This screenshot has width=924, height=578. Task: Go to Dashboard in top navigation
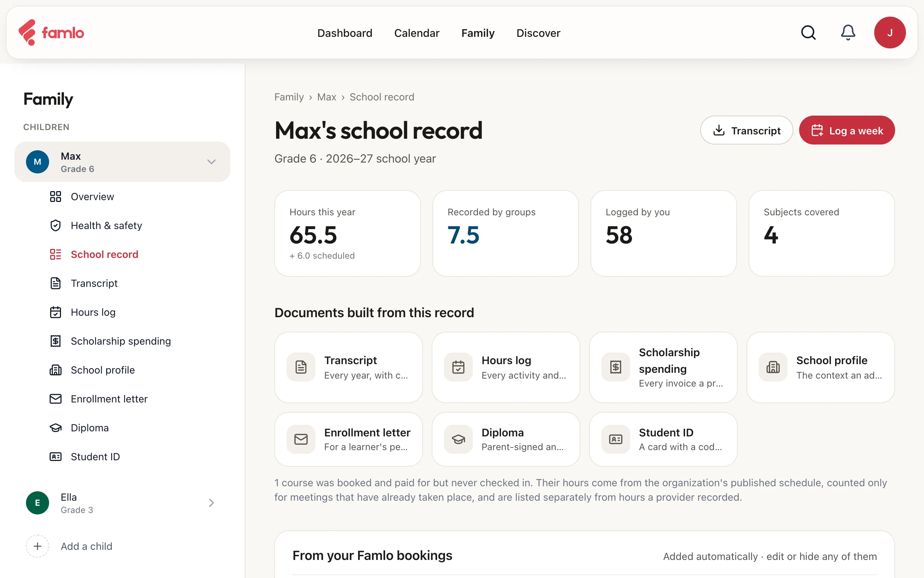tap(344, 33)
